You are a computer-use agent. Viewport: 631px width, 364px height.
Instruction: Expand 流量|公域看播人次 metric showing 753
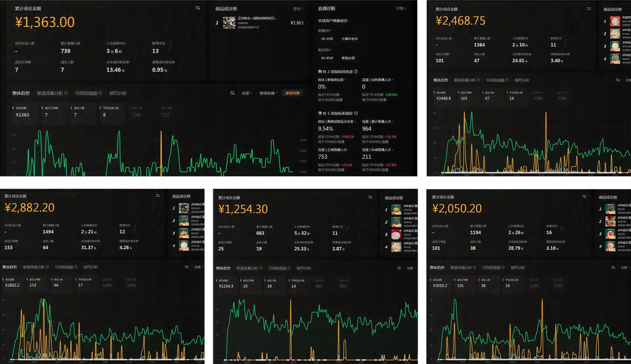point(333,150)
